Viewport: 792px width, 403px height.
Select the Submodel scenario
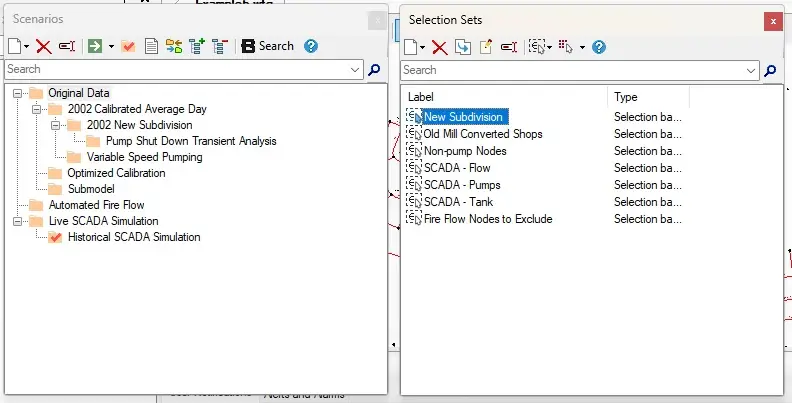tap(91, 189)
